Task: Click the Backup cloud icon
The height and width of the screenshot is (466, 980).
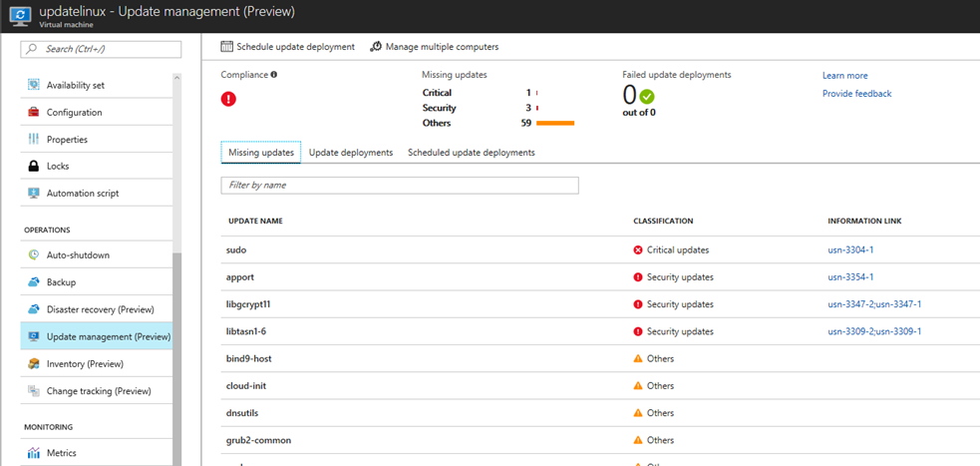Action: click(34, 282)
